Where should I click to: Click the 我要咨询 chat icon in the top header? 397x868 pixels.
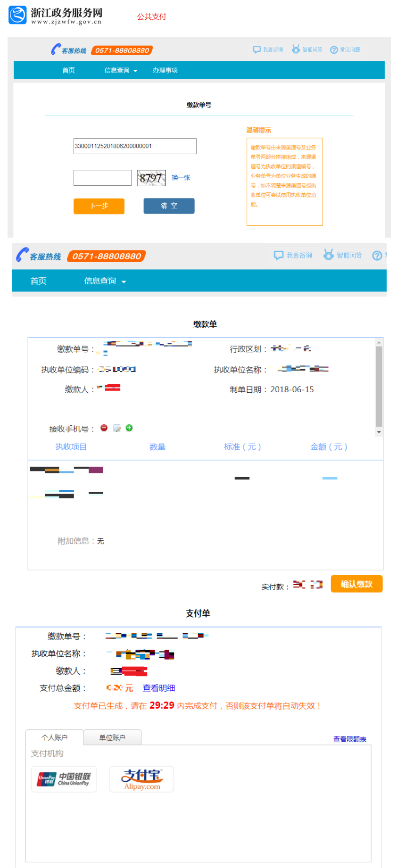click(x=256, y=50)
